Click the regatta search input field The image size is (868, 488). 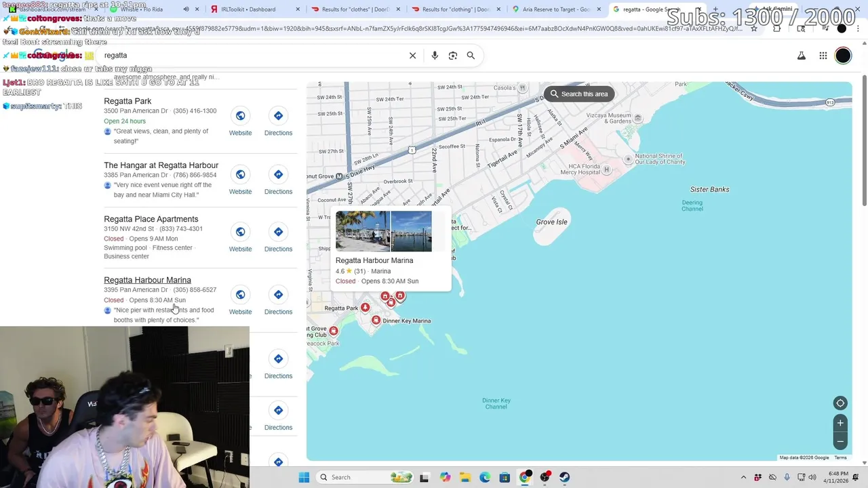tap(251, 56)
